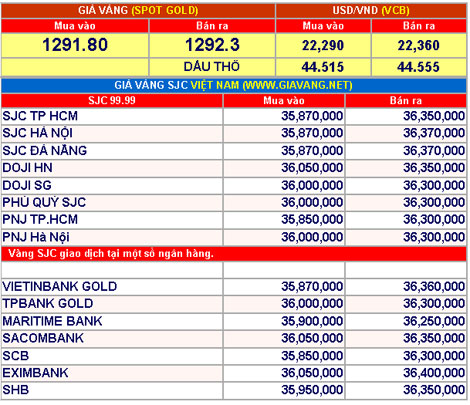Click the MARITIME BANK row label
The height and width of the screenshot is (405, 470).
tap(52, 321)
